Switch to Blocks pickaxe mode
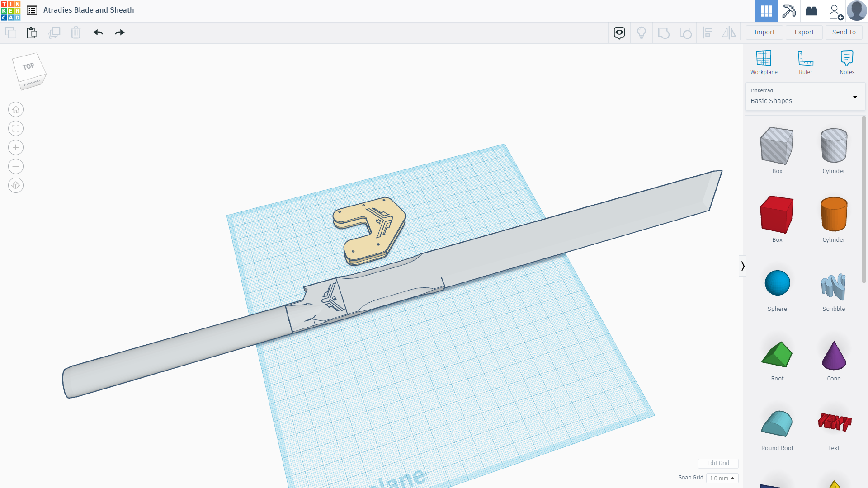This screenshot has height=488, width=868. [789, 11]
